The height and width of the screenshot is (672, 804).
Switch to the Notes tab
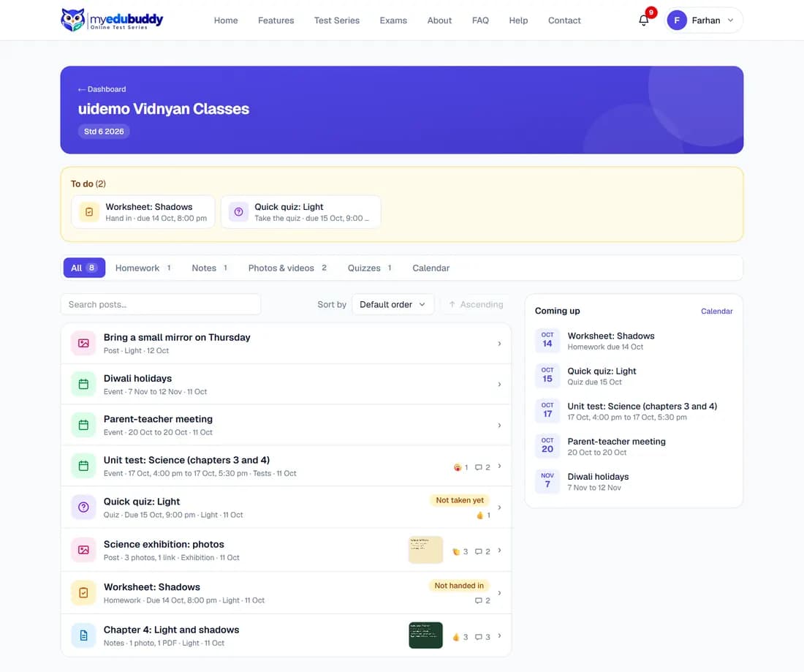click(210, 268)
